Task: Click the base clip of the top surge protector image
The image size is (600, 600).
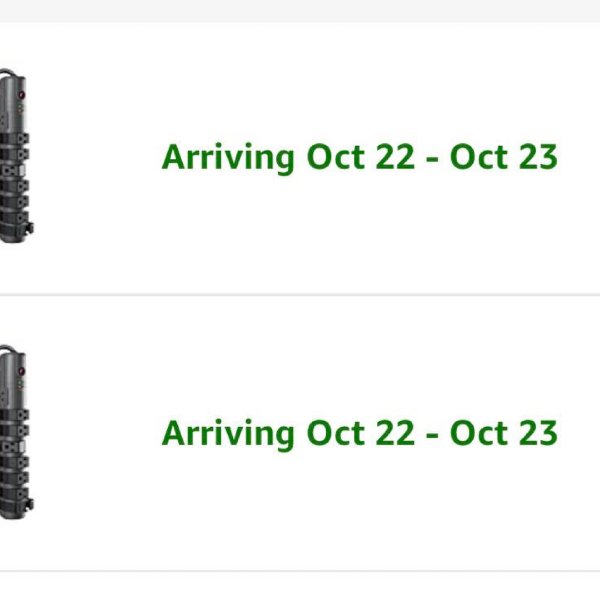Action: 29,228
